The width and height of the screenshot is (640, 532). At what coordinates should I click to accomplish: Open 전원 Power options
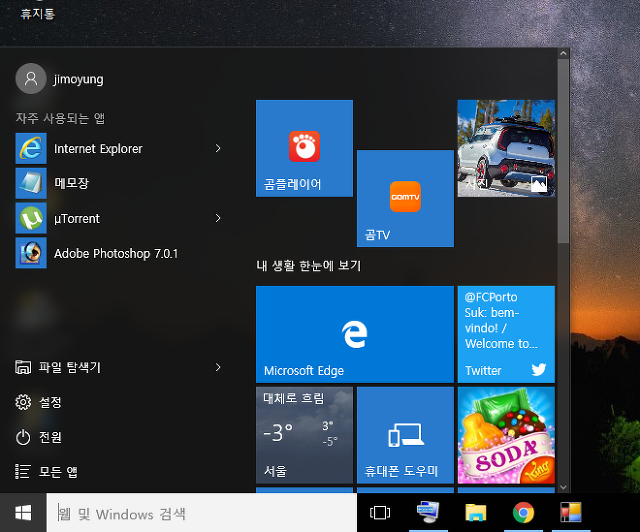pos(50,437)
